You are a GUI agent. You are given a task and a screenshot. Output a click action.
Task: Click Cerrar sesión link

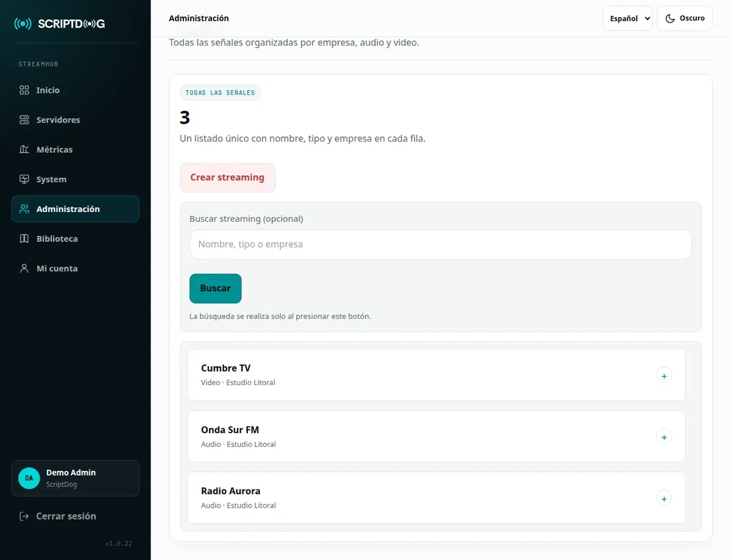[x=66, y=516]
